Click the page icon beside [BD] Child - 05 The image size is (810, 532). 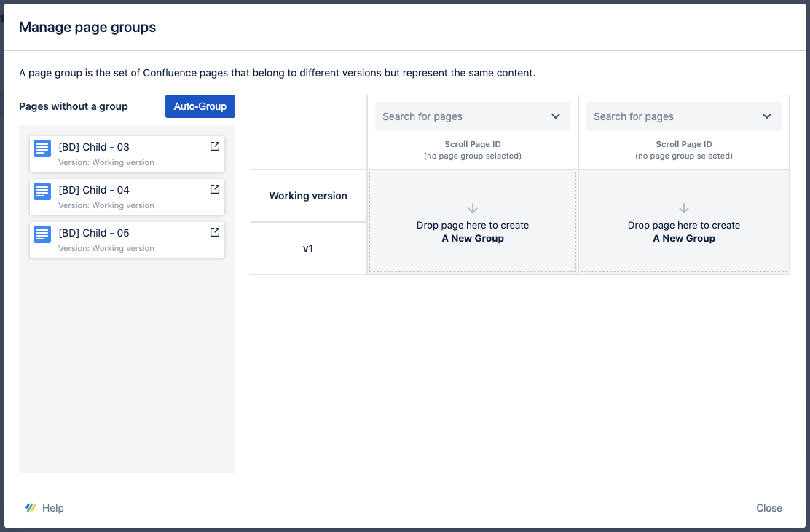42,234
